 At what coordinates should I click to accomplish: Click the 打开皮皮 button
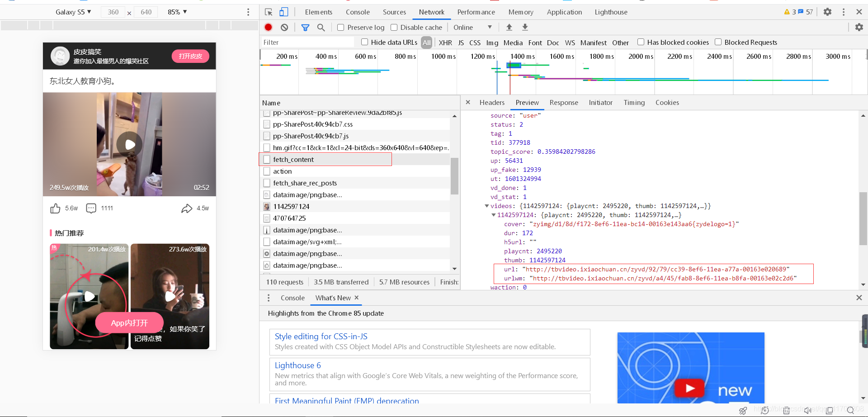click(x=190, y=56)
